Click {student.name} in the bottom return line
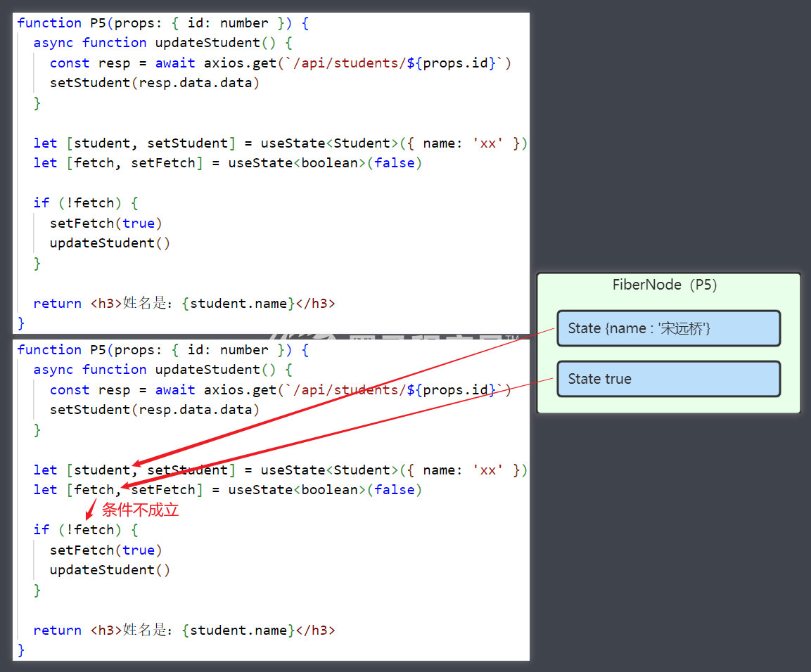811x672 pixels. pos(238,631)
